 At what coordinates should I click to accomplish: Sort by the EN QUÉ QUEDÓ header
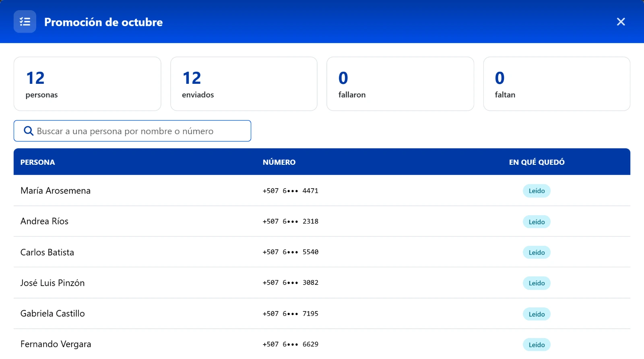click(x=537, y=162)
